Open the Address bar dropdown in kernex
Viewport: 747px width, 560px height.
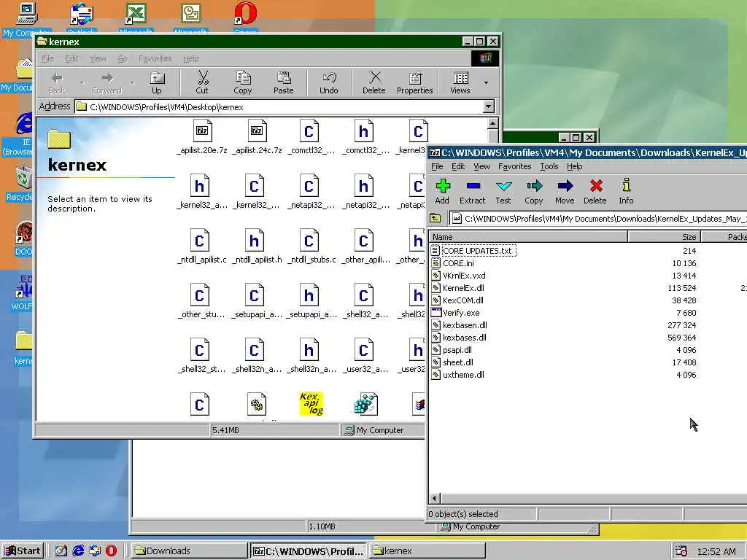[489, 106]
